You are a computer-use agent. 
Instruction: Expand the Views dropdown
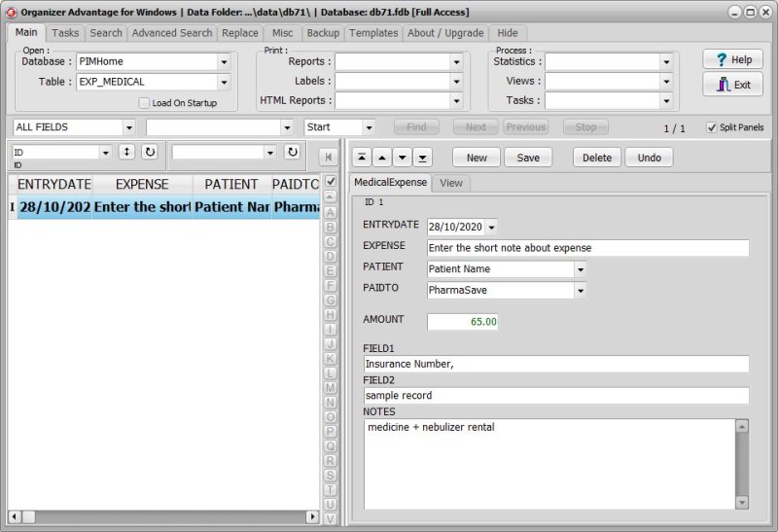click(666, 82)
